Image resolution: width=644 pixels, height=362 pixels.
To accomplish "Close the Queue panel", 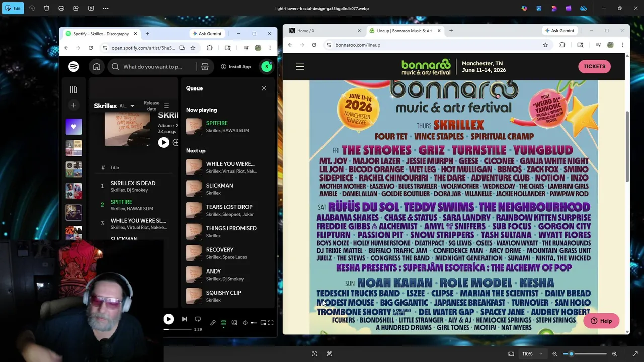I will tap(264, 88).
